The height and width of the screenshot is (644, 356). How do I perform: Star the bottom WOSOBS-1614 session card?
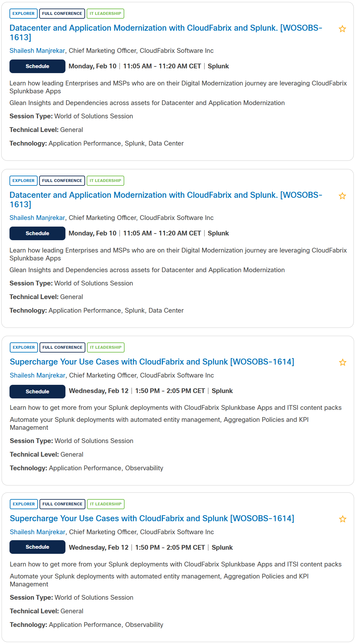coord(342,519)
